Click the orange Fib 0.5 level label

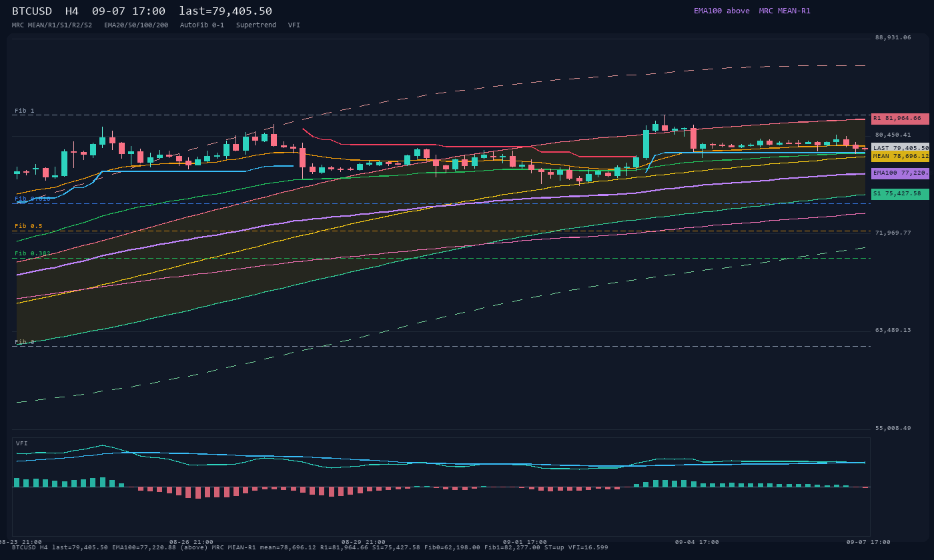coord(29,227)
